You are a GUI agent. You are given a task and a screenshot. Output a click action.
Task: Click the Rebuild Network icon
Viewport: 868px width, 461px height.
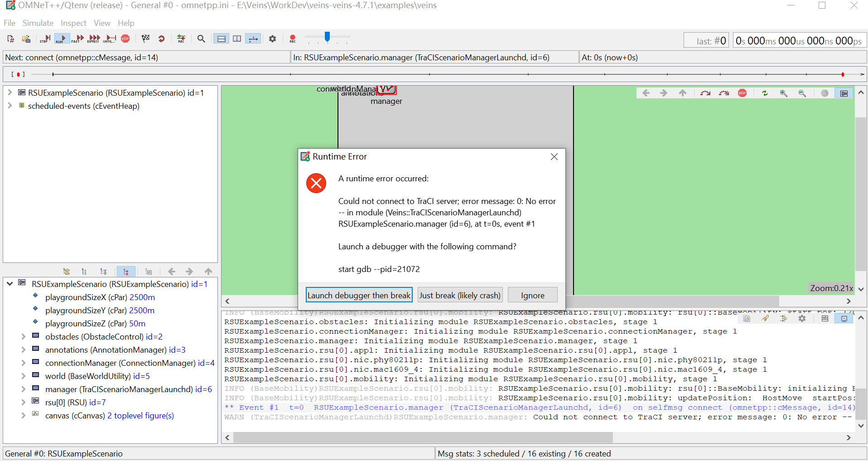(161, 39)
